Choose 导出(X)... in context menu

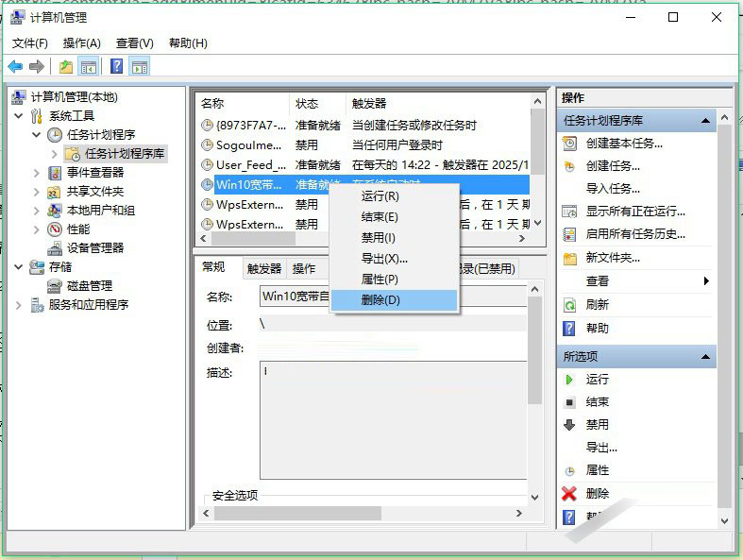point(395,259)
